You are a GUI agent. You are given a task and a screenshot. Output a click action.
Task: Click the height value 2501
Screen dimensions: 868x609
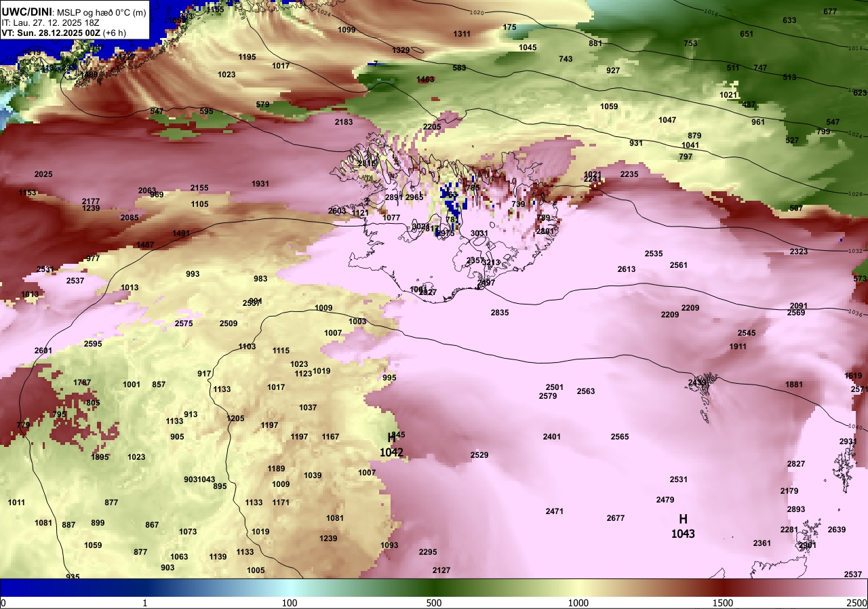[x=555, y=387]
